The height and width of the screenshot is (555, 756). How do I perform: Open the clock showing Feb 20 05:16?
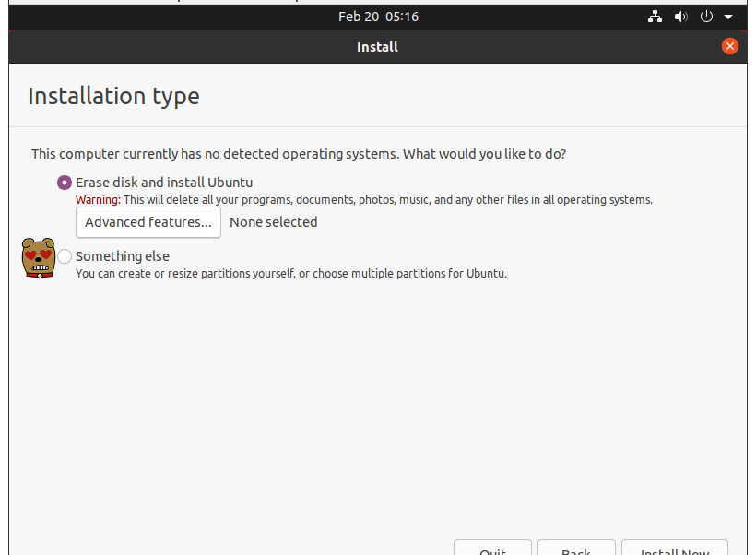point(379,17)
